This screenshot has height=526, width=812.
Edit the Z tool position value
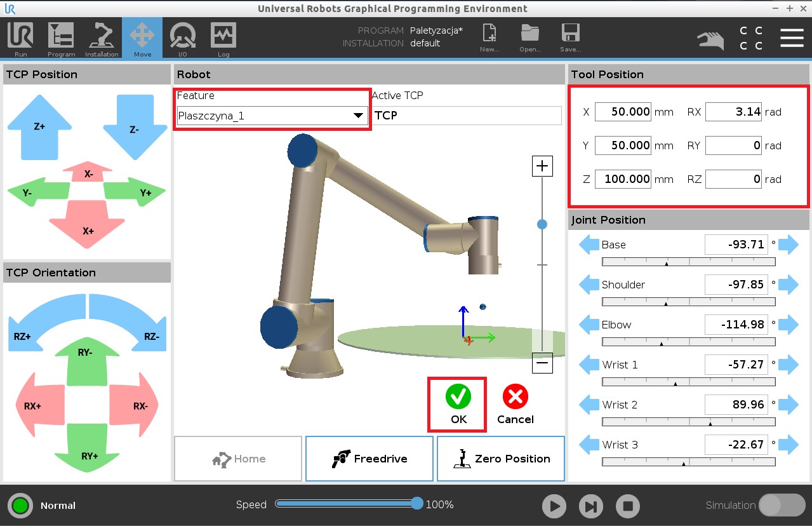(x=623, y=179)
